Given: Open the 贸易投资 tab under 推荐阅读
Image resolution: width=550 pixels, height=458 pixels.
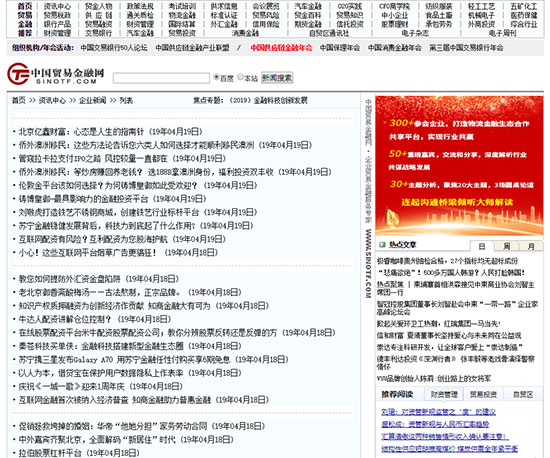Looking at the screenshot, I should (x=483, y=395).
